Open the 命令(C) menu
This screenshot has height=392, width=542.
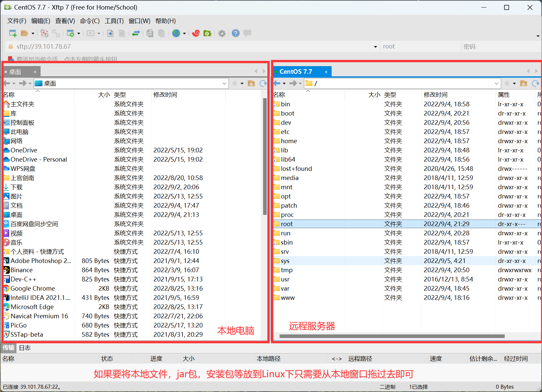[90, 21]
